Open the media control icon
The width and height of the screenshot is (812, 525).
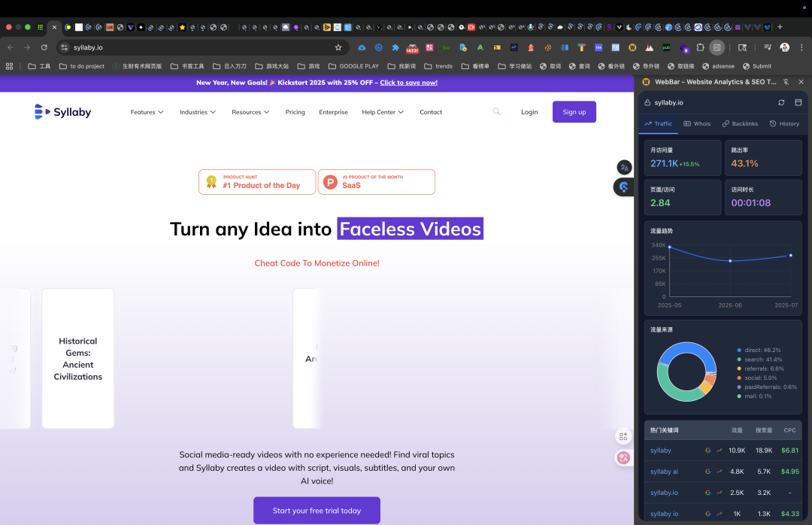coord(768,47)
